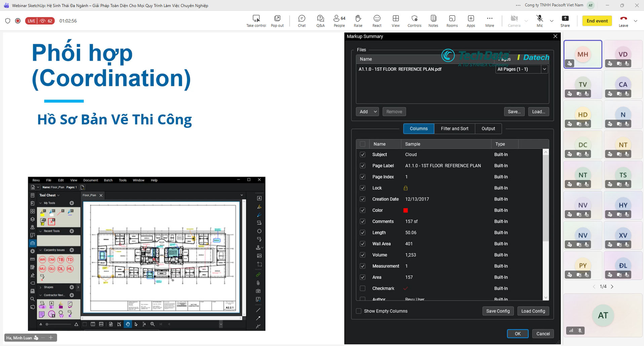Open the Leave options arrow
The width and height of the screenshot is (644, 346).
(x=635, y=21)
